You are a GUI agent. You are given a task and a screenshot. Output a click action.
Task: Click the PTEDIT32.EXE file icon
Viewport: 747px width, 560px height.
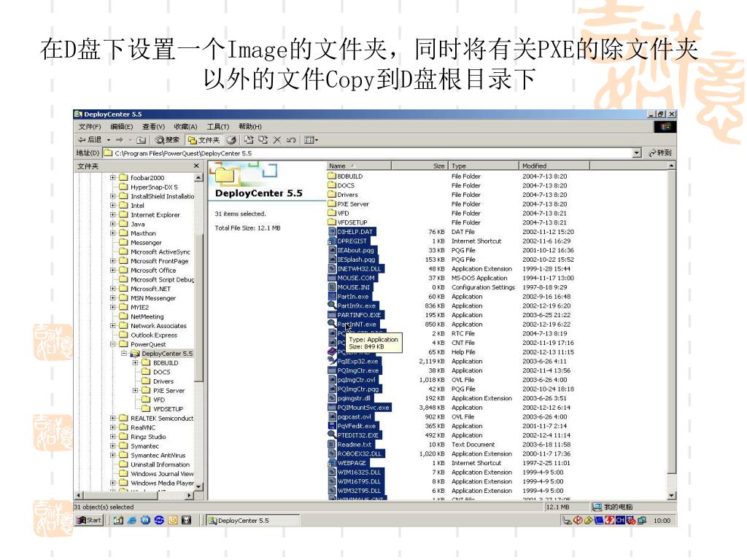click(332, 435)
